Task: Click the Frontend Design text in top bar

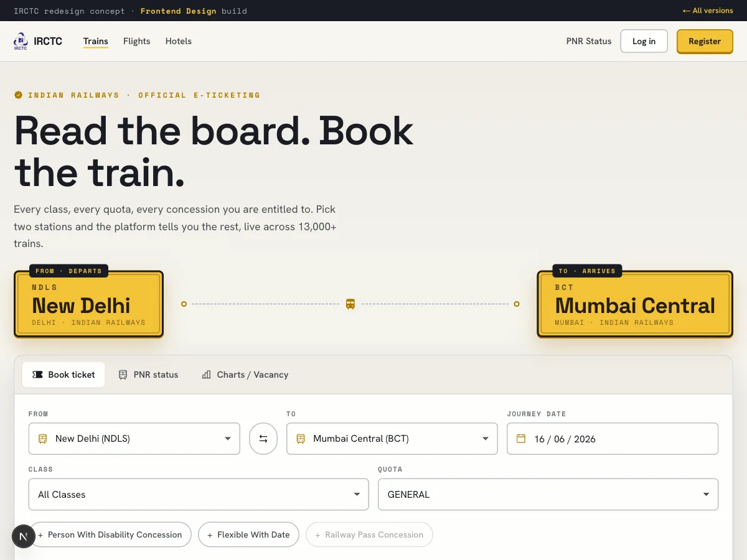Action: (x=179, y=11)
